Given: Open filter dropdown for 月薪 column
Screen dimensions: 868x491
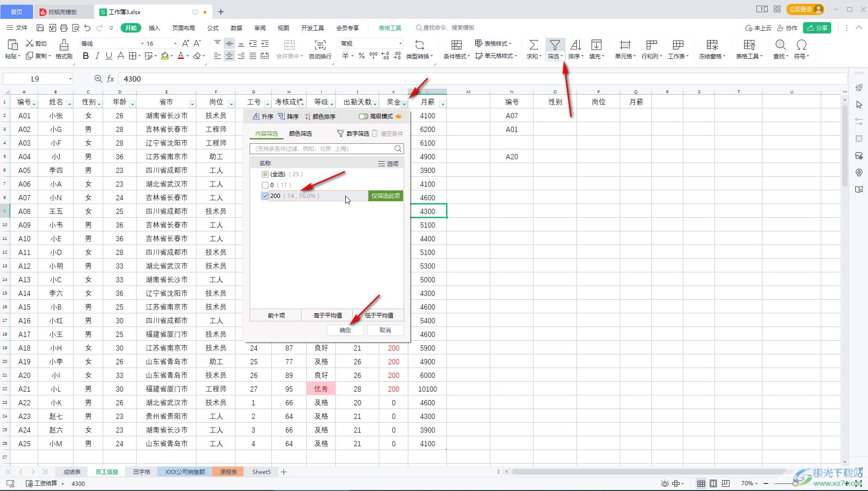Looking at the screenshot, I should (x=443, y=104).
